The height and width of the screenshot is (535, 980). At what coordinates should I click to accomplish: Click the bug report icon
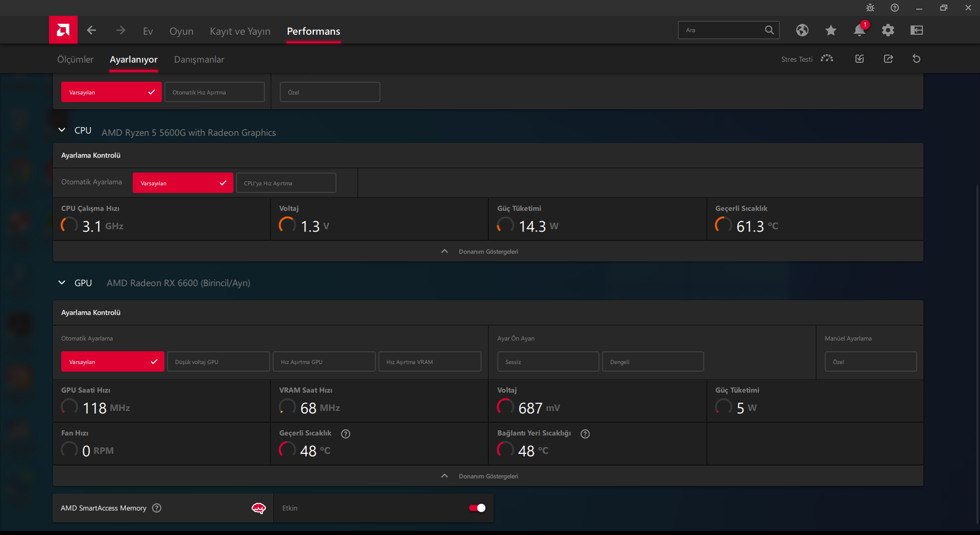tap(870, 8)
